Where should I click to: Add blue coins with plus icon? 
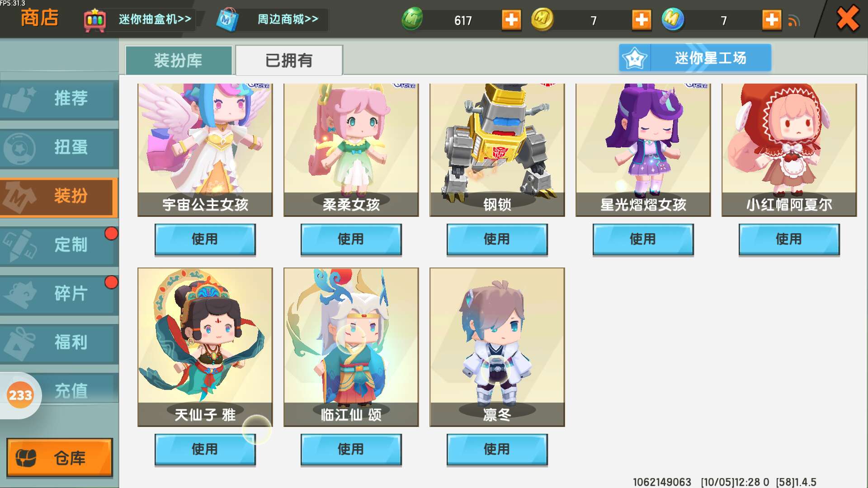[x=772, y=20]
